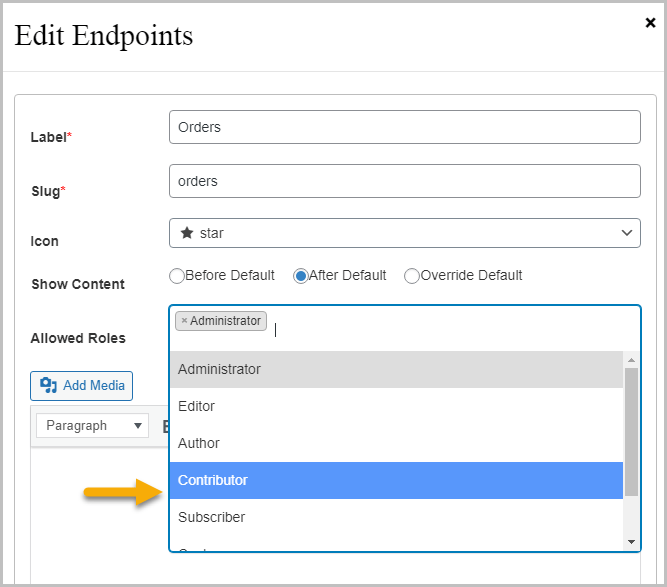Remove the Administrator role tag

(x=184, y=321)
